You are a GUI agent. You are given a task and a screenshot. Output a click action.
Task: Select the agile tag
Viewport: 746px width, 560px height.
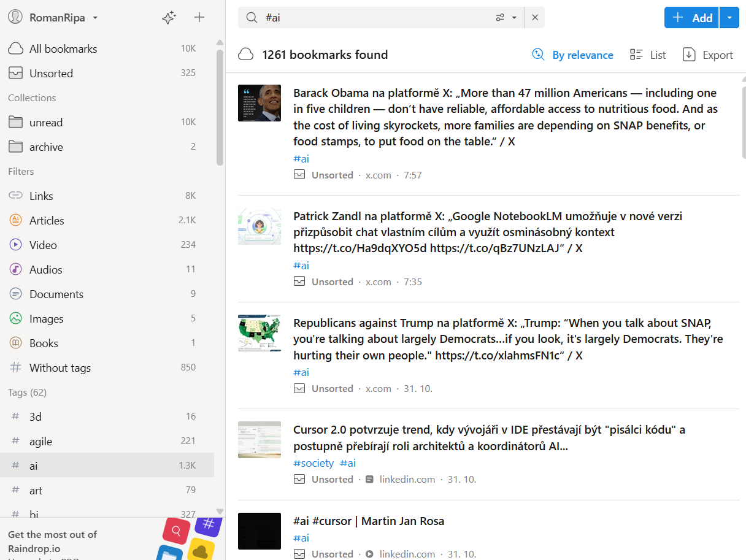point(107,441)
